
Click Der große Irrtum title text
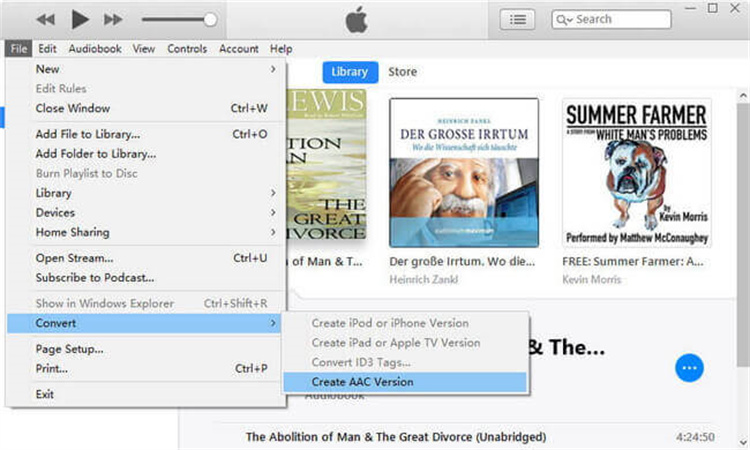pyautogui.click(x=462, y=262)
